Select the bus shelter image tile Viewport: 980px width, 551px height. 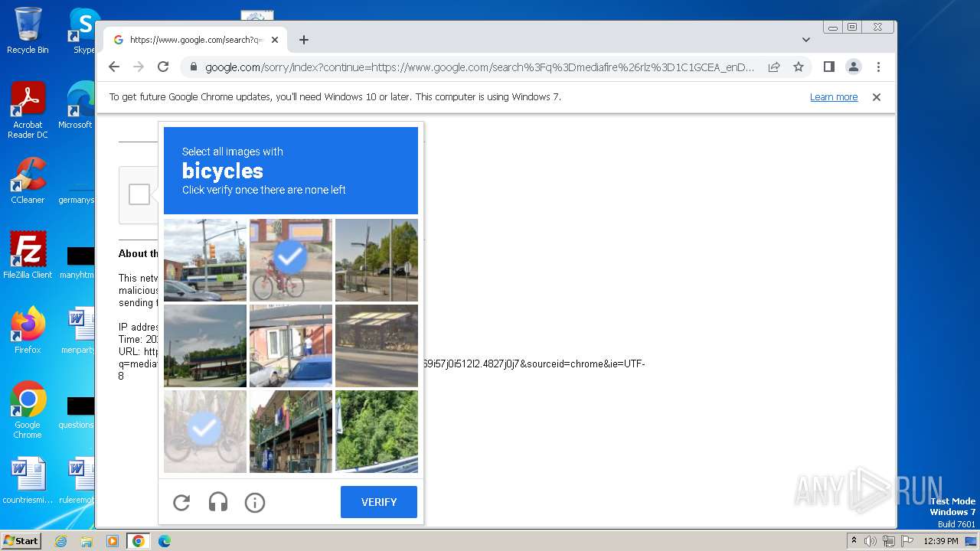coord(377,260)
